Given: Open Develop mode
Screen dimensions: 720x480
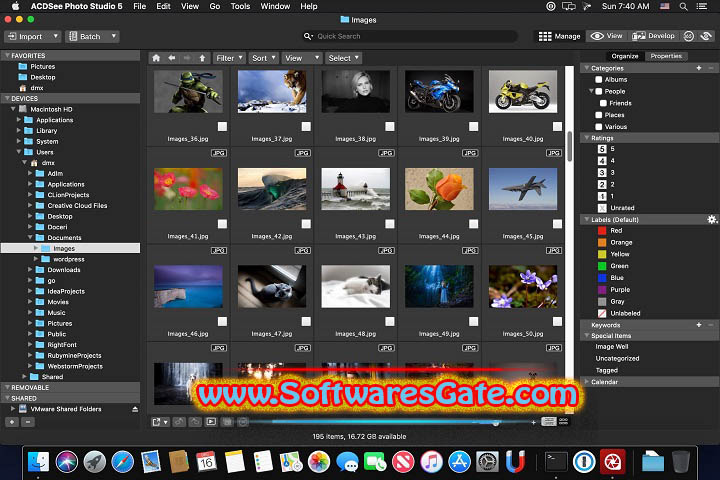Looking at the screenshot, I should [x=653, y=36].
